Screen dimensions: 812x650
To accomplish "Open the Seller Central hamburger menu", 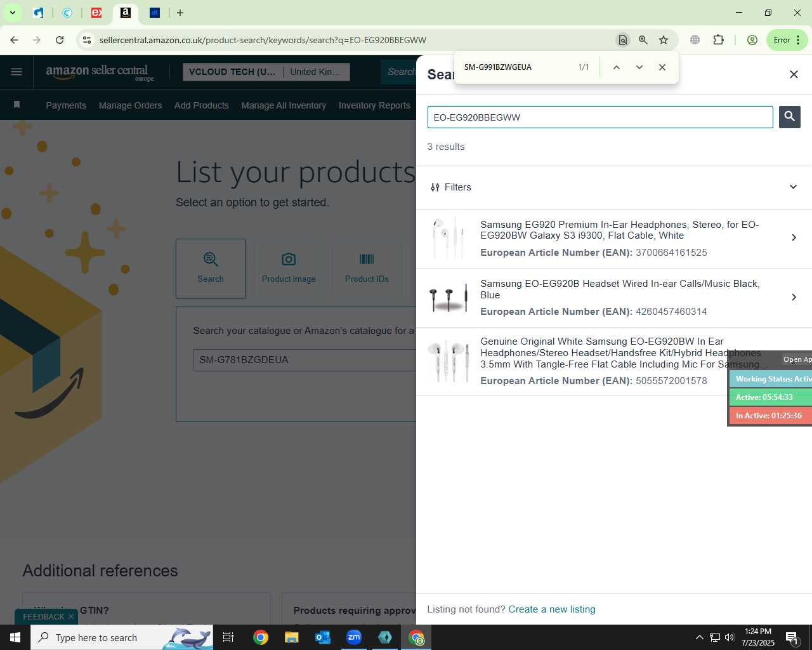I will point(16,72).
